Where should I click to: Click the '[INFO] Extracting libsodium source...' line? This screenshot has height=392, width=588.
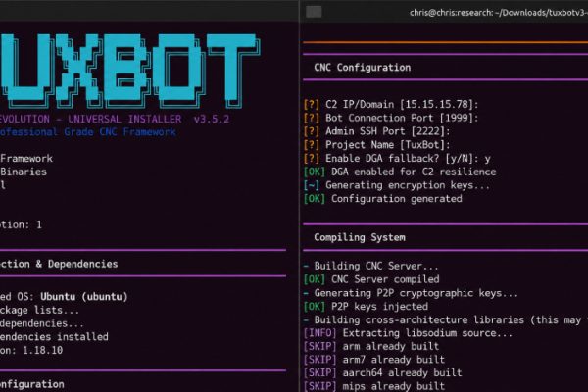click(x=408, y=333)
